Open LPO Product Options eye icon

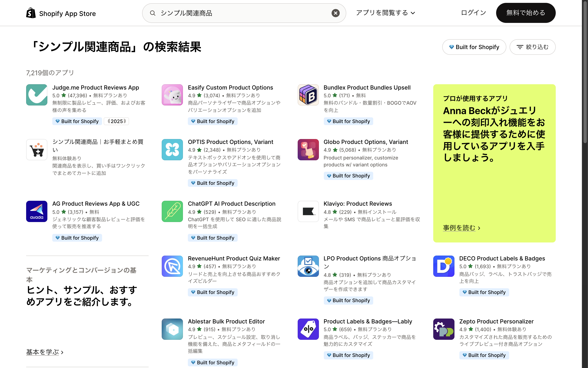308,266
